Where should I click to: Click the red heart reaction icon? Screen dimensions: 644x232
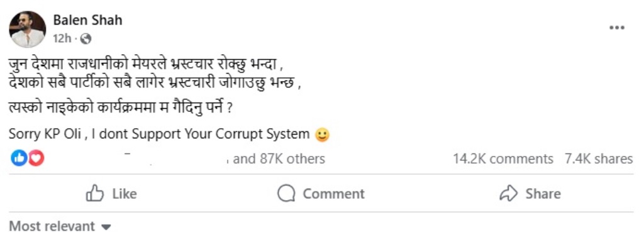tap(36, 158)
